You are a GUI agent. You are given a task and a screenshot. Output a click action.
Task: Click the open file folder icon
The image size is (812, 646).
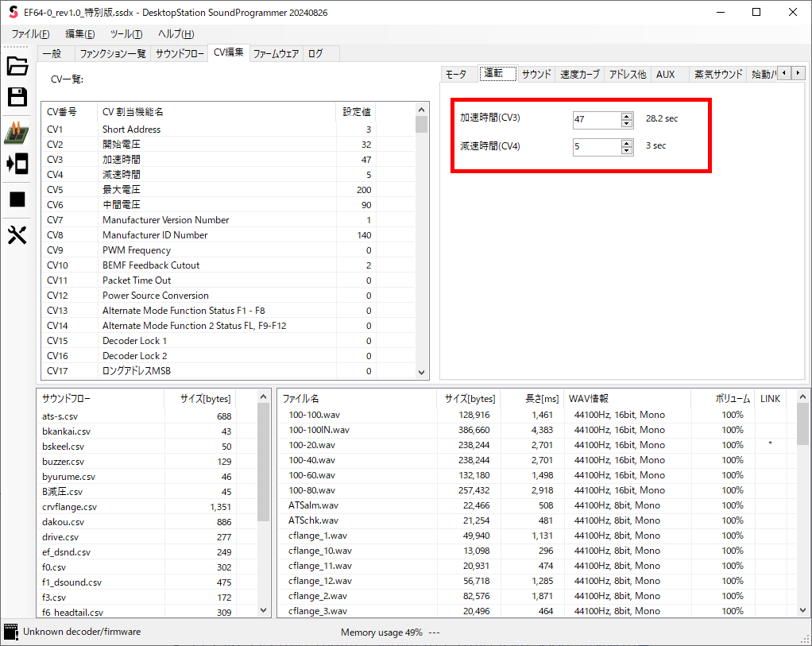click(17, 66)
